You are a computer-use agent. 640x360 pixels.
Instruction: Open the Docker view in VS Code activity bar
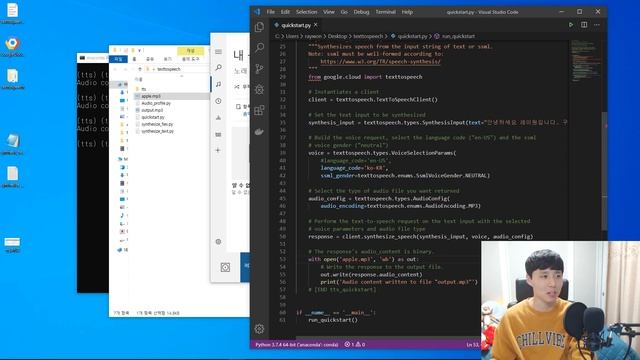(x=260, y=131)
